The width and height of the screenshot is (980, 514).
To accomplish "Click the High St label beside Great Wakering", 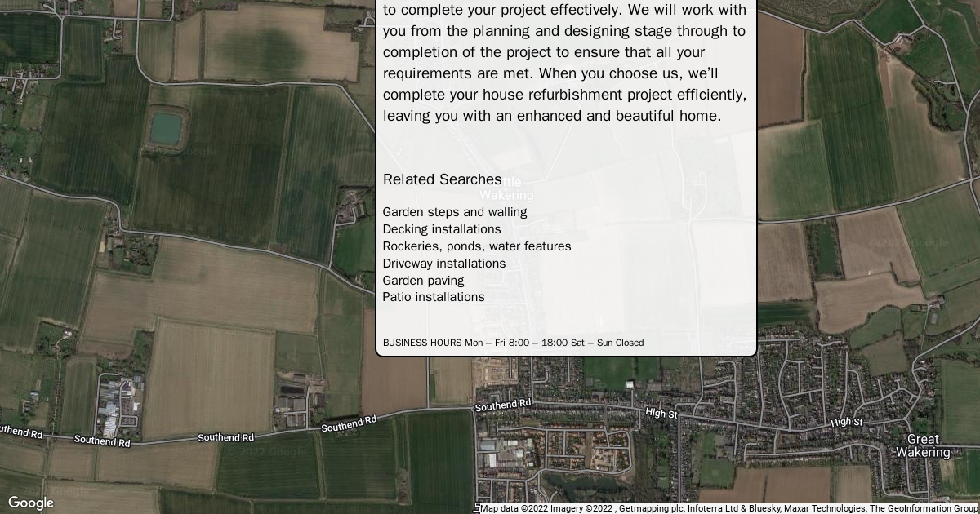I will pyautogui.click(x=847, y=422).
